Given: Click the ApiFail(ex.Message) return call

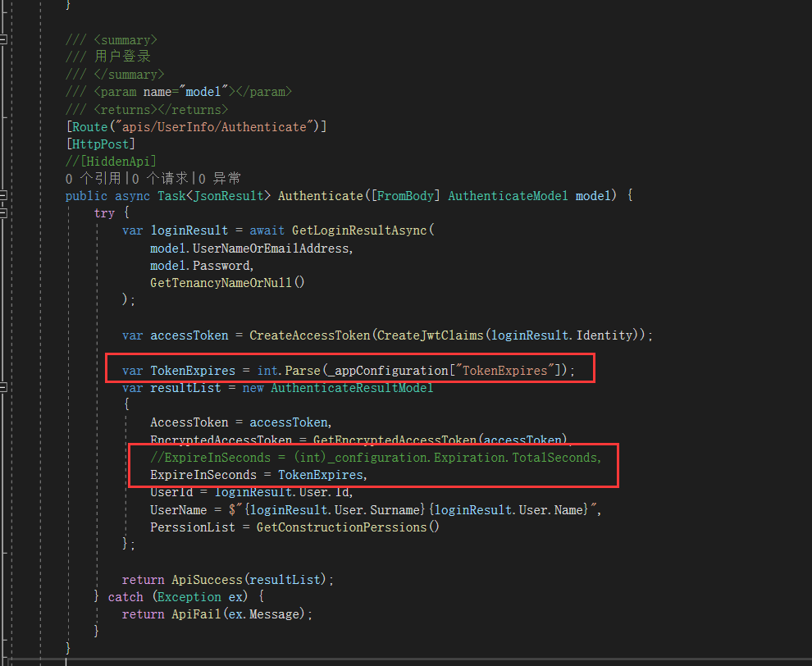Looking at the screenshot, I should [239, 614].
